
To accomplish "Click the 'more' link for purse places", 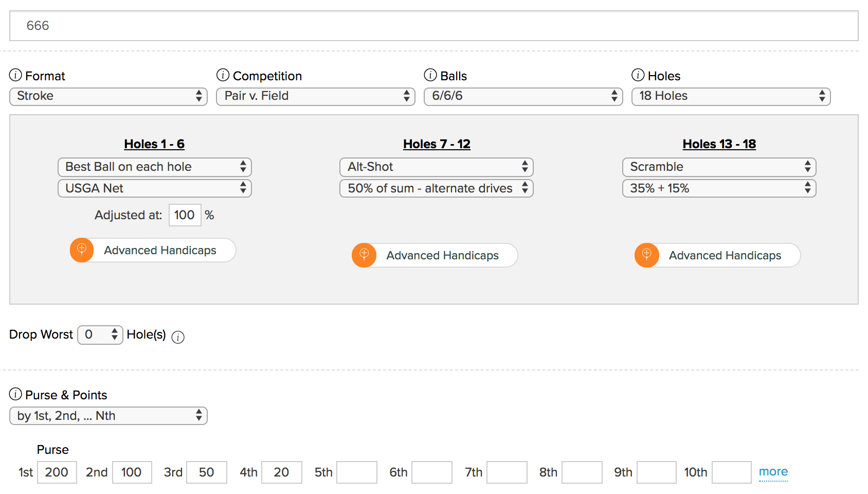I will click(773, 472).
